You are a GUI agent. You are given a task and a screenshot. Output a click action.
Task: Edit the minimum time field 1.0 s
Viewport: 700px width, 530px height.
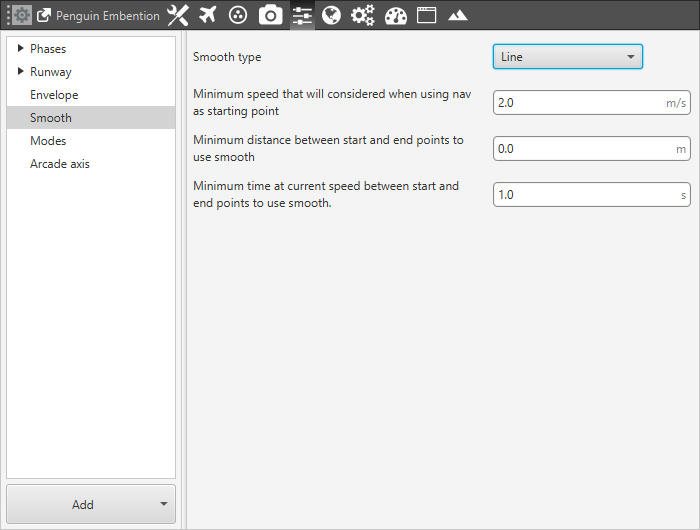(x=592, y=195)
